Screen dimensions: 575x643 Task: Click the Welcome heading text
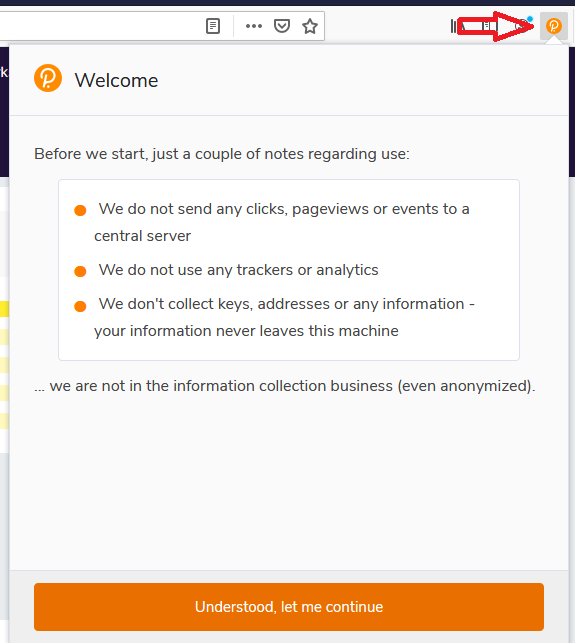(116, 80)
